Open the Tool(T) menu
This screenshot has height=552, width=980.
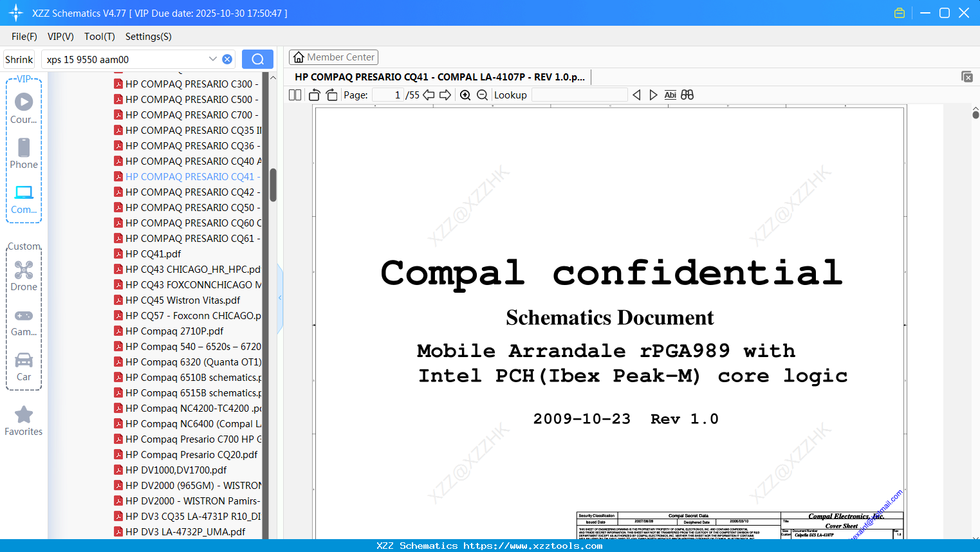click(100, 37)
